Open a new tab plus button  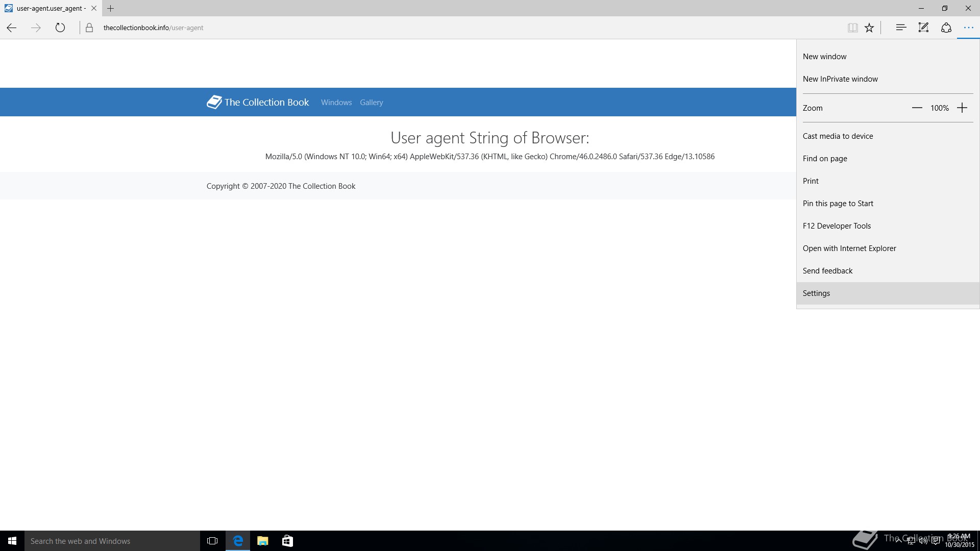(x=111, y=8)
